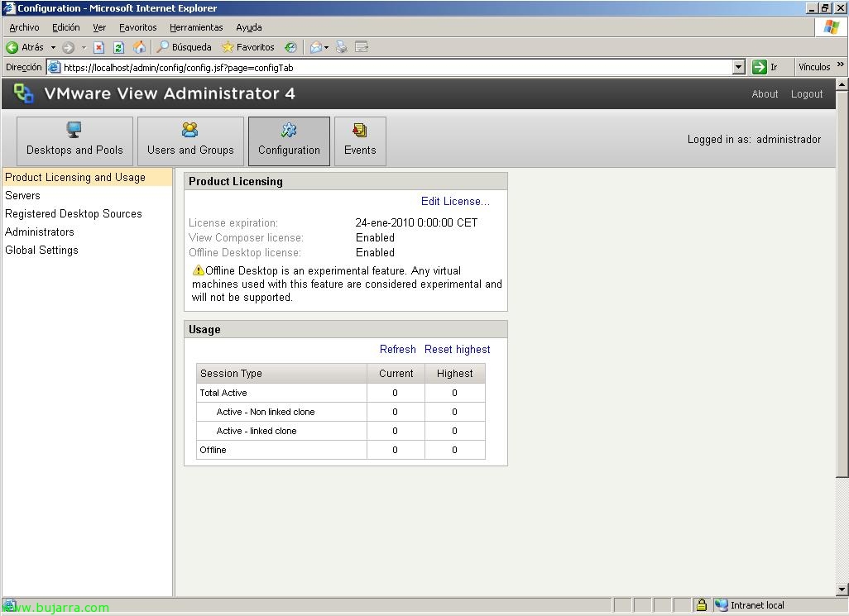This screenshot has height=616, width=849.
Task: Click the Stop page loading icon
Action: click(98, 48)
